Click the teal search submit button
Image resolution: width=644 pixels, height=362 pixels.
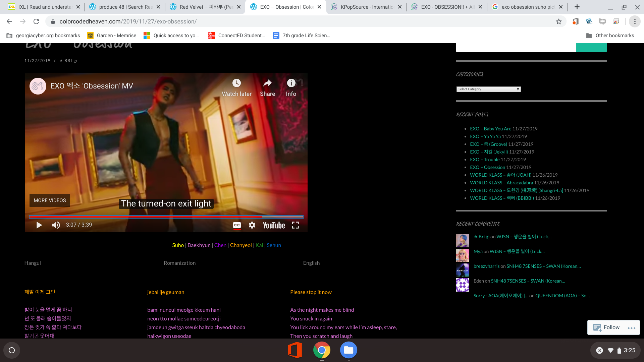[x=591, y=48]
